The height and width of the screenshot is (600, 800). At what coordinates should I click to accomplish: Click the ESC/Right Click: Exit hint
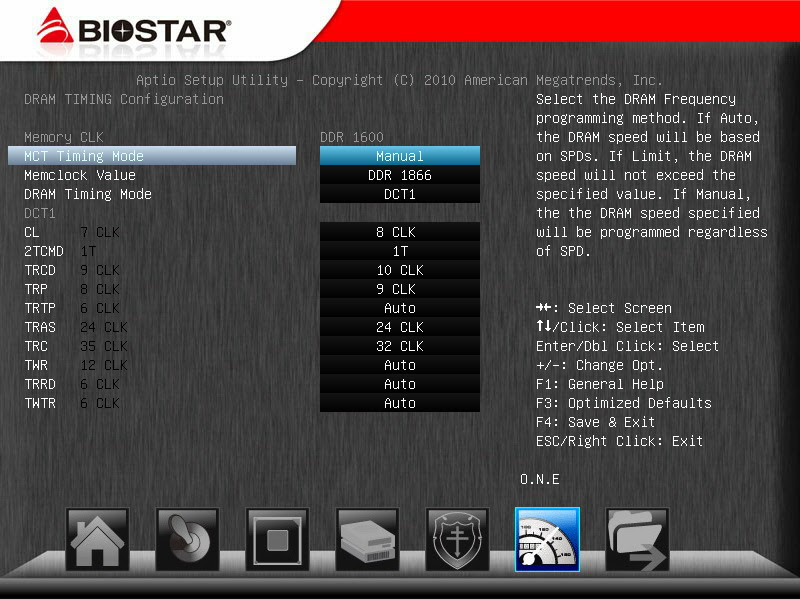click(619, 441)
